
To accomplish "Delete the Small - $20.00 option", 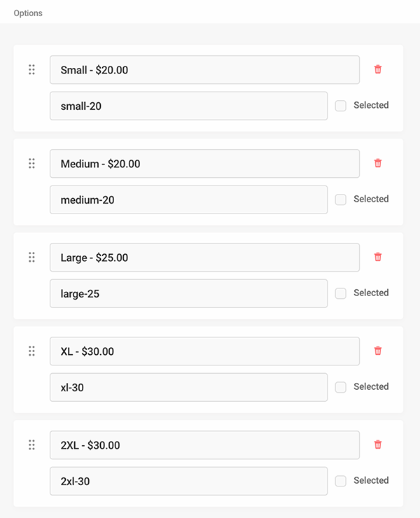I will (378, 69).
